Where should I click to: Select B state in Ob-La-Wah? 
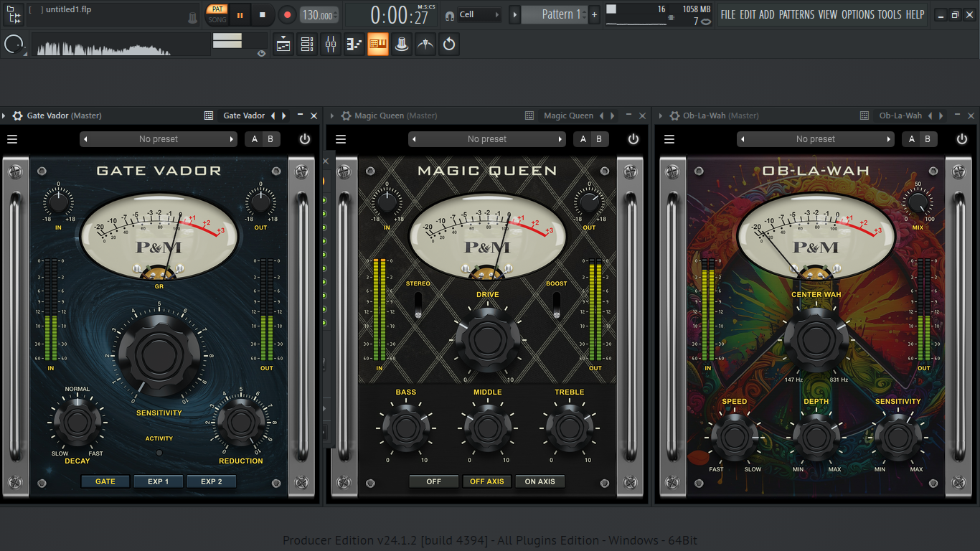tap(928, 139)
